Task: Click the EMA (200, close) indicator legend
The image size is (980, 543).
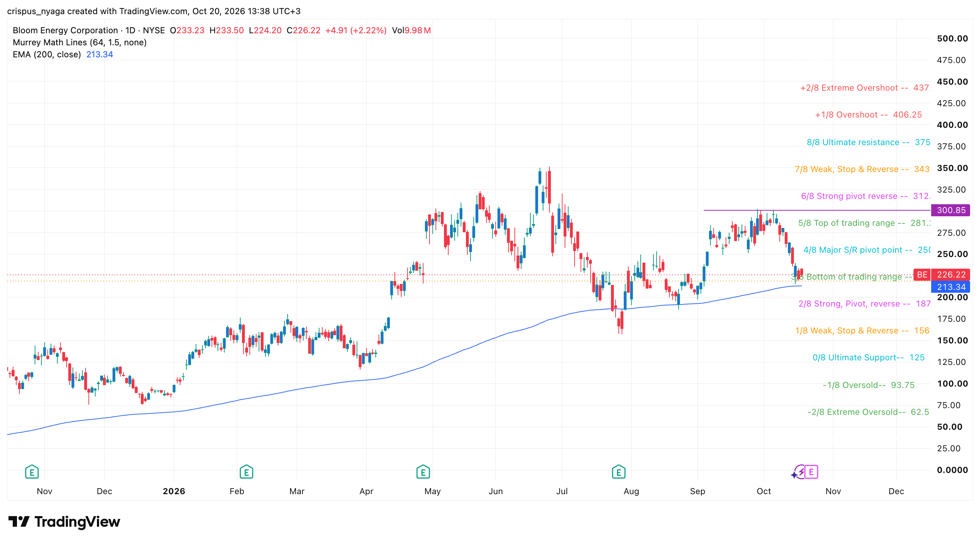Action: coord(47,55)
